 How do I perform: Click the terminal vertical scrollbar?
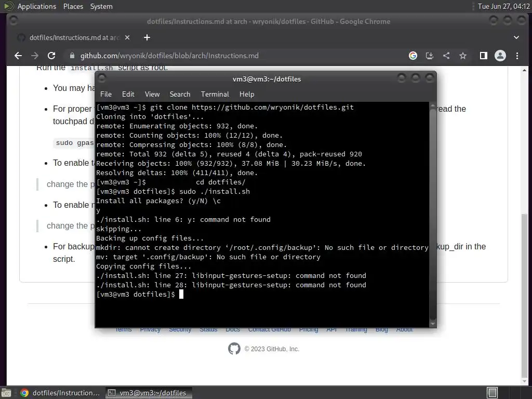tap(433, 214)
